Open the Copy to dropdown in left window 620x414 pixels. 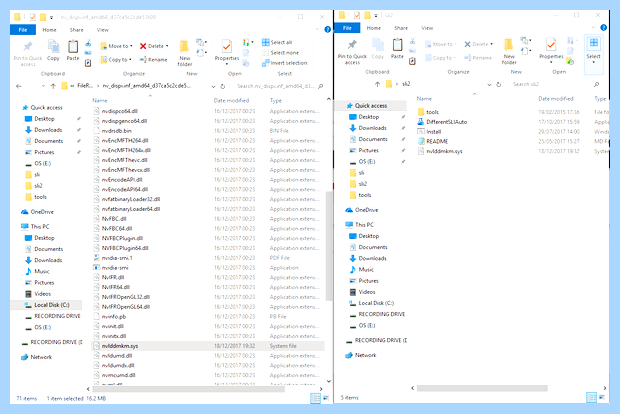116,60
